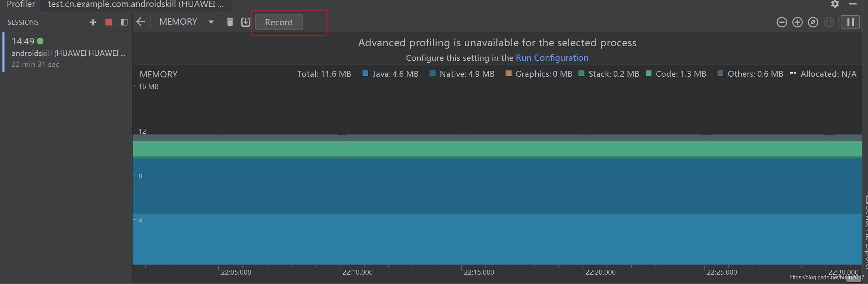Start a new profiling session with plus icon
This screenshot has width=868, height=284.
(93, 22)
